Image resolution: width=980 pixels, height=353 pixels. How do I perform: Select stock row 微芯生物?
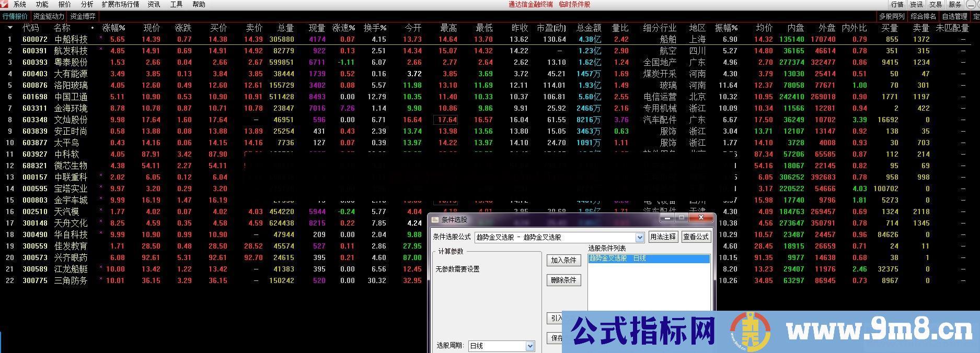(x=71, y=166)
